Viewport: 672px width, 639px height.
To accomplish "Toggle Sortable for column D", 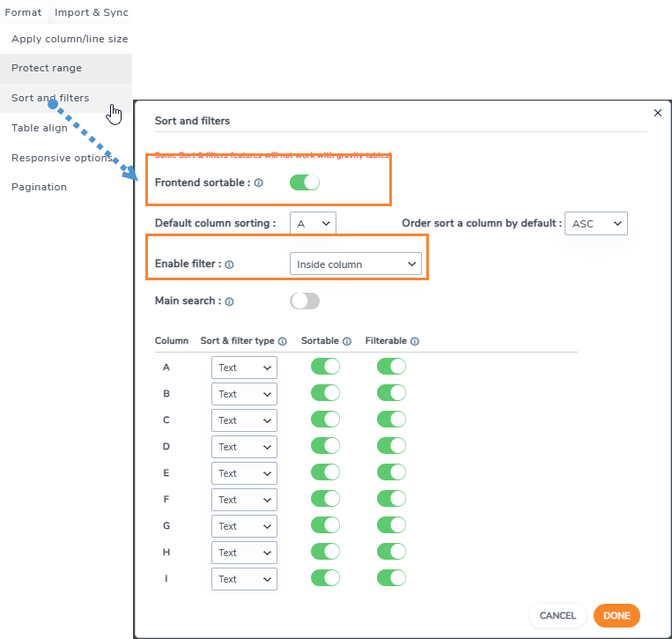I will click(325, 446).
